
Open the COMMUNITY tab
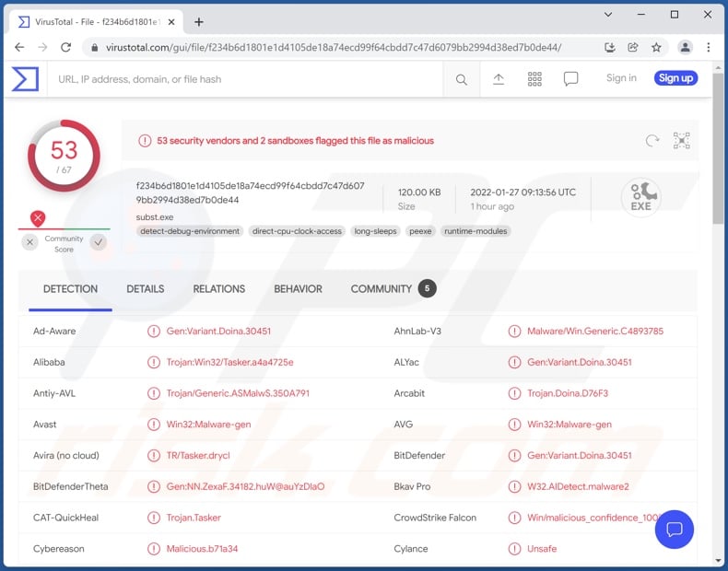click(393, 289)
